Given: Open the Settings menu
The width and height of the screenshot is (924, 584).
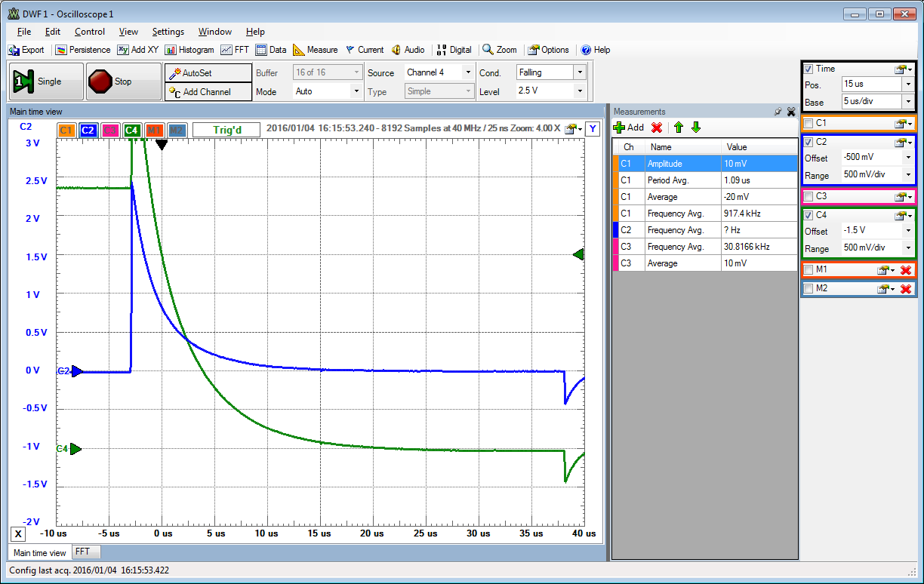Looking at the screenshot, I should click(x=168, y=32).
